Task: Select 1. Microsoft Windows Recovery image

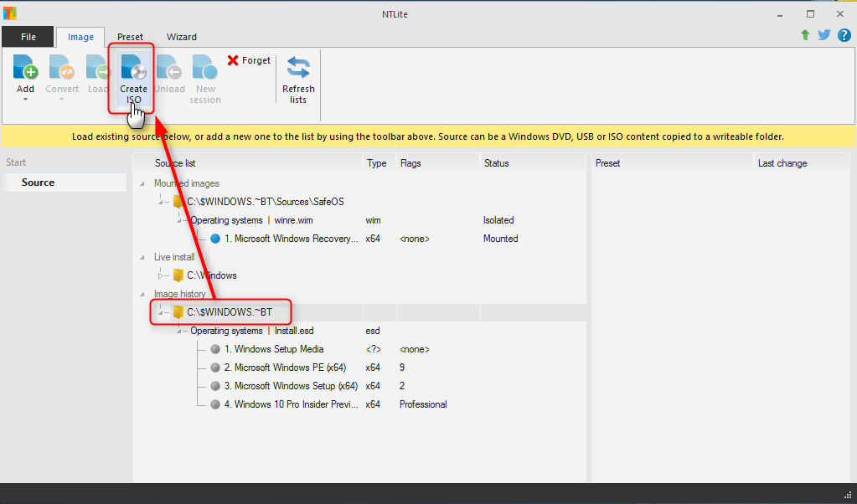Action: (x=292, y=239)
